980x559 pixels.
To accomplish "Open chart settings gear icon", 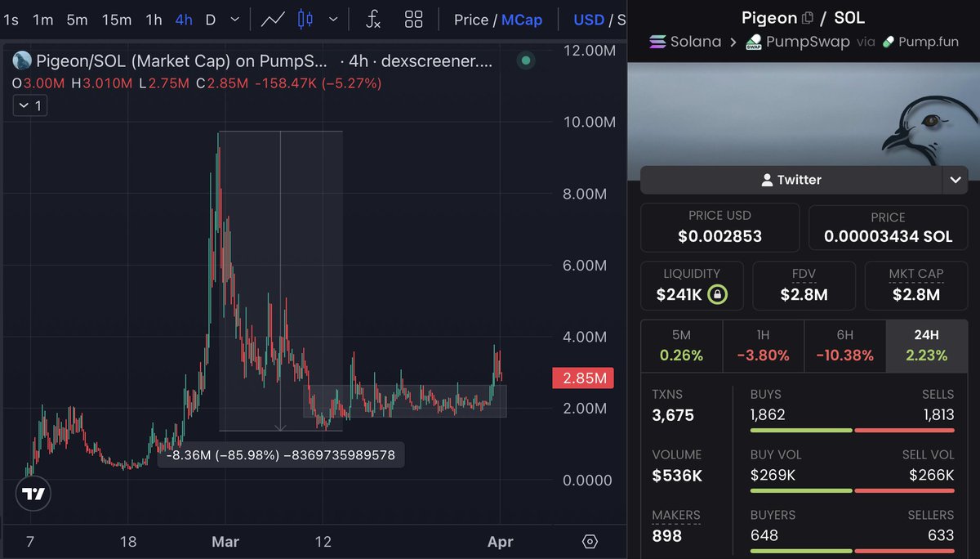I will pos(590,542).
